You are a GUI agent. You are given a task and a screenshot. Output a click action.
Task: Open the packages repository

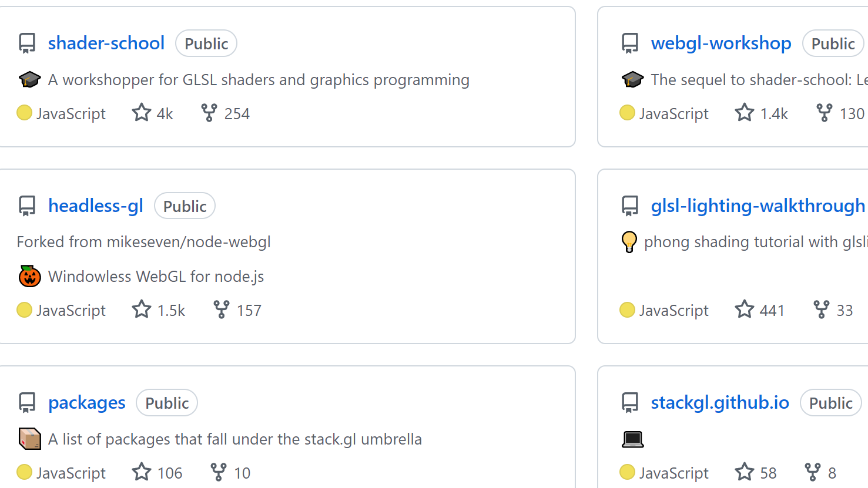point(86,402)
